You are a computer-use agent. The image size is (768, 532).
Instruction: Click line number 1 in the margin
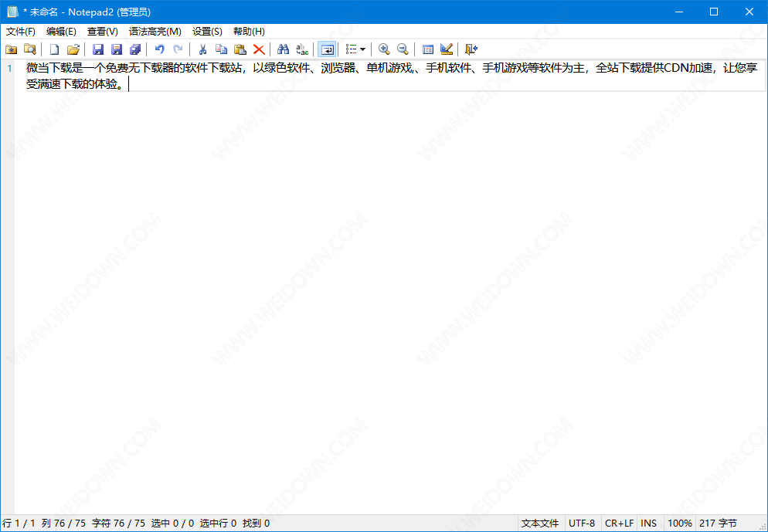[10, 68]
